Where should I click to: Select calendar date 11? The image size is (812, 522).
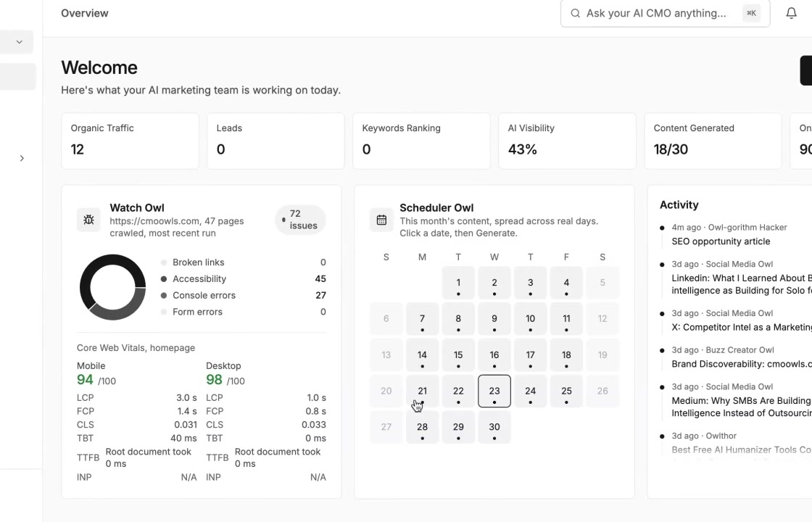coord(566,319)
